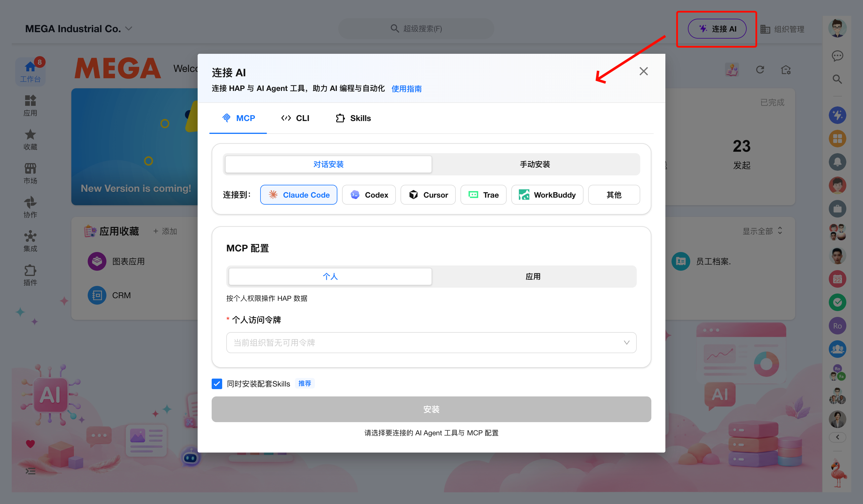Open the 集成 integration sidebar icon

tap(30, 241)
